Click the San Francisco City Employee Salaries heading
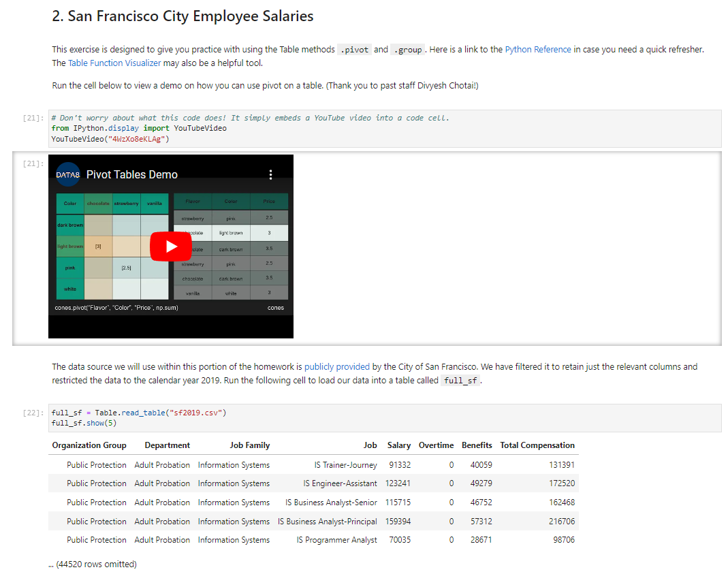This screenshot has width=728, height=574. coord(183,16)
